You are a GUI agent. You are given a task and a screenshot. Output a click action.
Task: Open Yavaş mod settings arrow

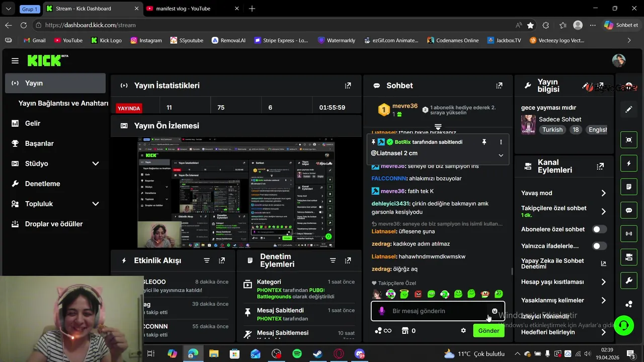pos(603,193)
